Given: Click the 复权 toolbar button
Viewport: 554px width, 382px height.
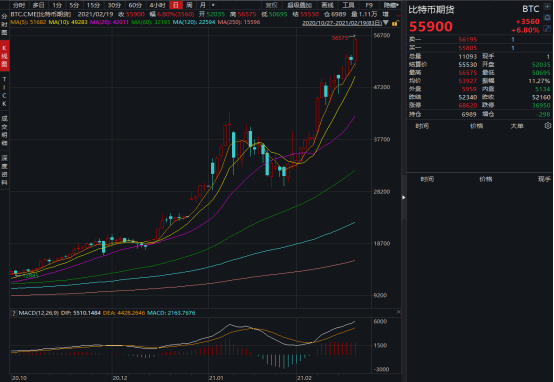Looking at the screenshot, I should pyautogui.click(x=271, y=5).
